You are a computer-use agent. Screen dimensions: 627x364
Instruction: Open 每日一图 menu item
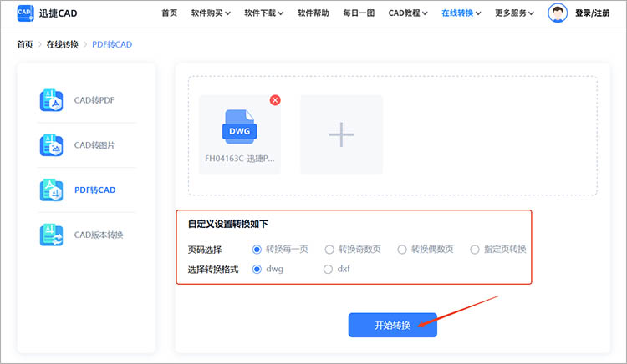click(x=359, y=13)
